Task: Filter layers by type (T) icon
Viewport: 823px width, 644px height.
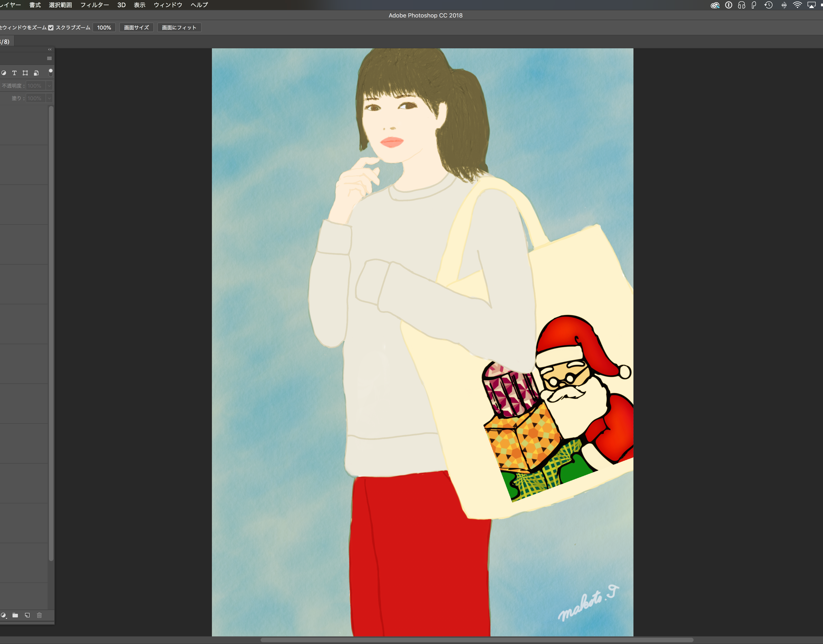Action: click(14, 73)
